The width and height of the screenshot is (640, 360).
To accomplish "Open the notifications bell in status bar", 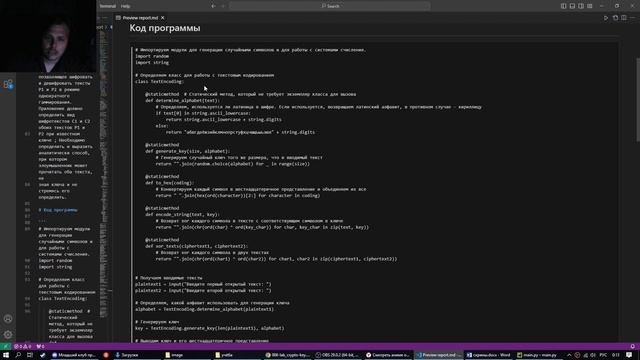I will (x=633, y=346).
